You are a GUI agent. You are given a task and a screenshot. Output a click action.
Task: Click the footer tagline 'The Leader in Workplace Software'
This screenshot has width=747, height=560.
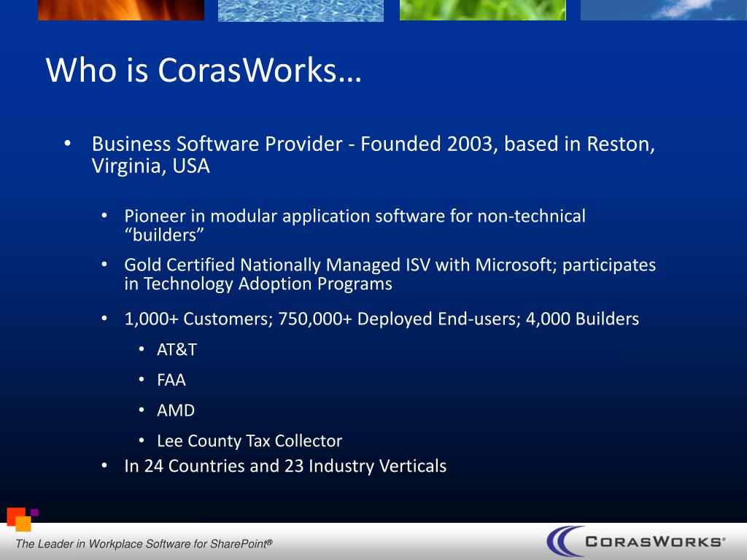144,544
